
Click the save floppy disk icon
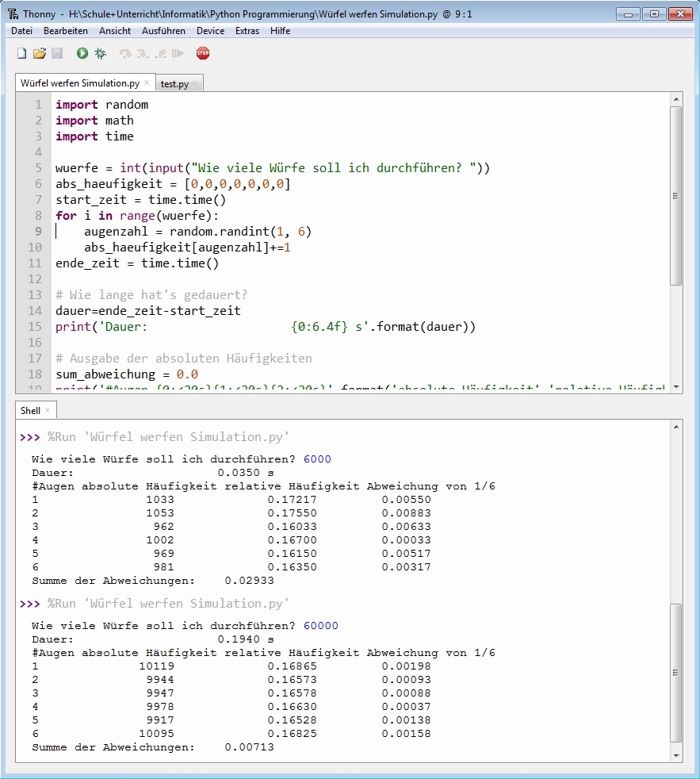(57, 54)
